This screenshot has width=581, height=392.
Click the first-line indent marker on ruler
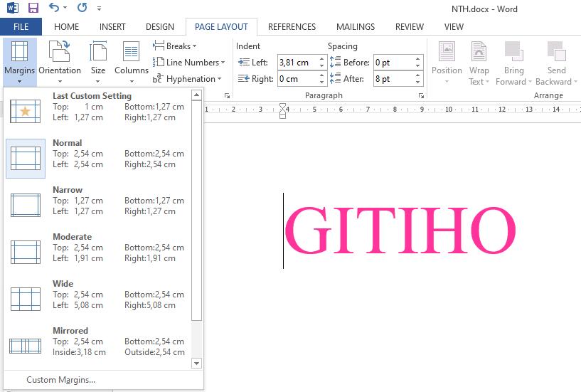tap(283, 107)
